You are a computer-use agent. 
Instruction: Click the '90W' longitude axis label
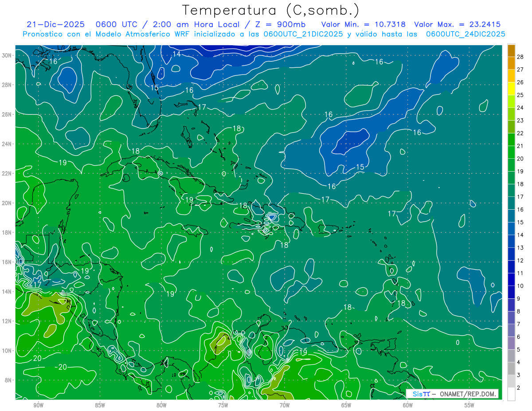pyautogui.click(x=38, y=405)
